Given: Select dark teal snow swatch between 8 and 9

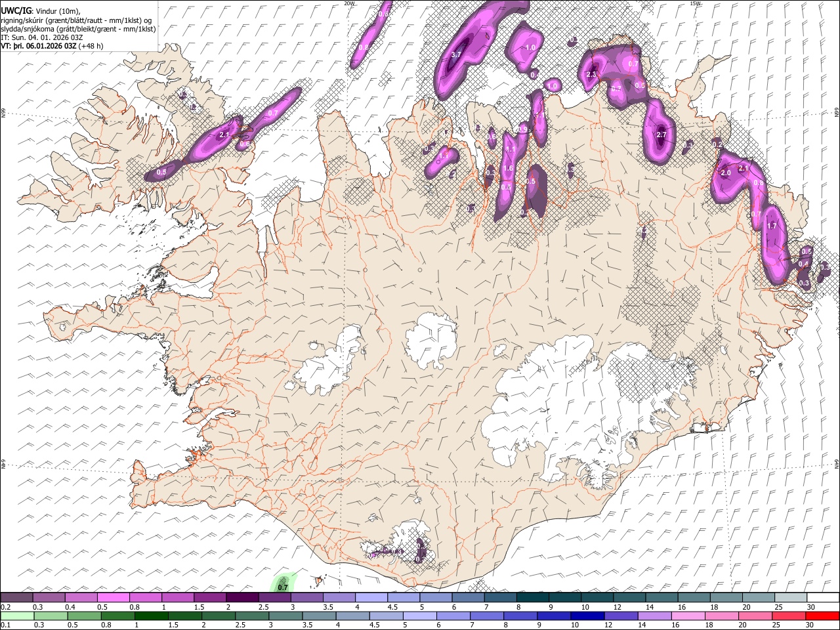Looking at the screenshot, I should point(532,597).
